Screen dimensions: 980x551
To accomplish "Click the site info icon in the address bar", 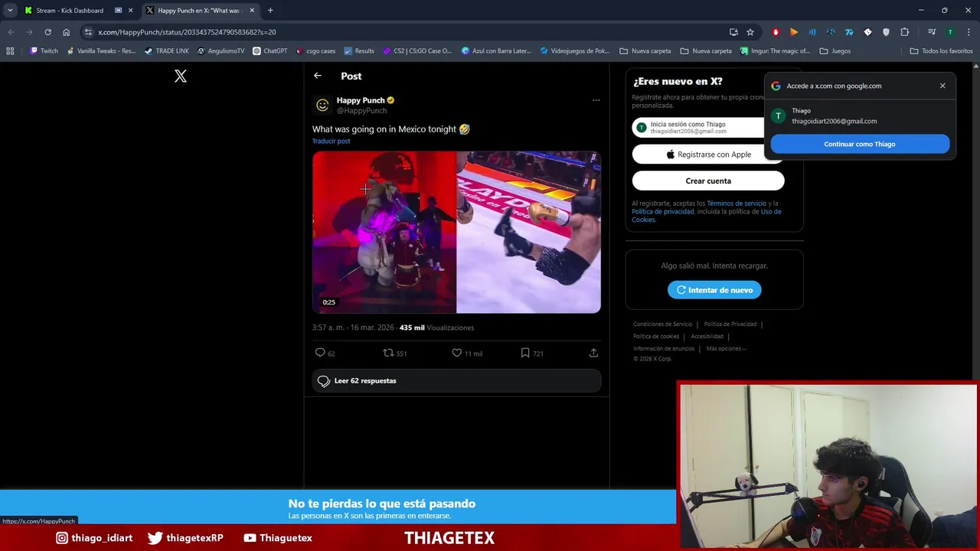I will tap(88, 32).
